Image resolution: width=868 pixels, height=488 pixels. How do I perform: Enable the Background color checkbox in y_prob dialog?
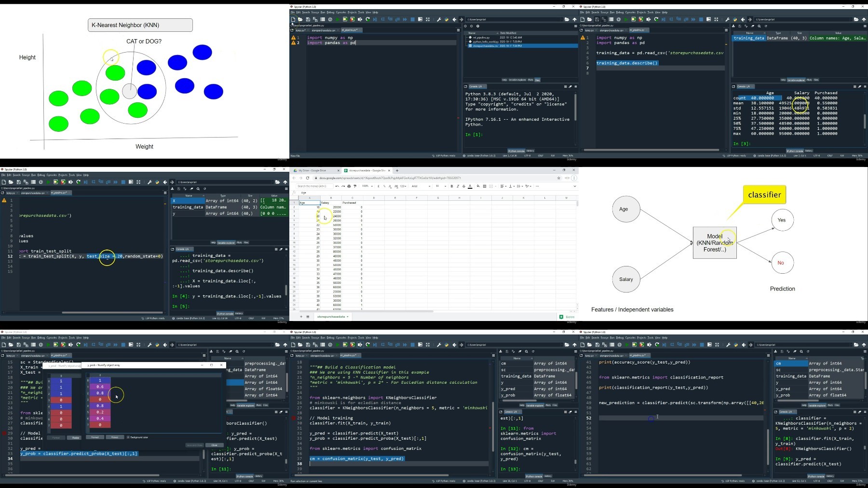(x=128, y=437)
